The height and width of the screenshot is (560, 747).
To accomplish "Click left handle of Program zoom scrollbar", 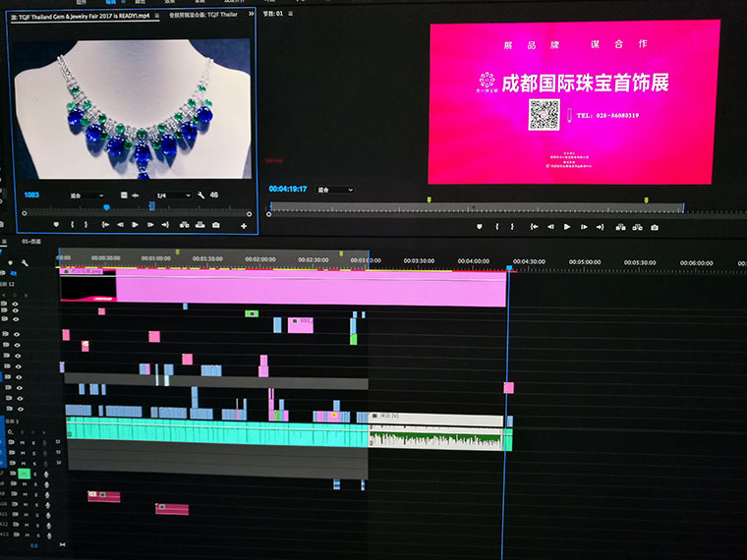I will click(x=268, y=214).
